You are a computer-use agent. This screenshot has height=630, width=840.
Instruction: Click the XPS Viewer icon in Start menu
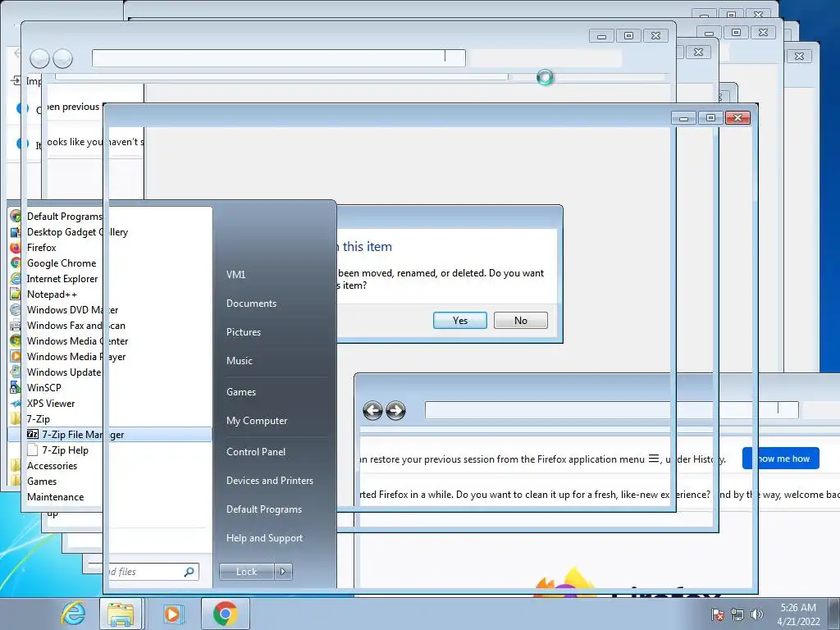(x=16, y=403)
